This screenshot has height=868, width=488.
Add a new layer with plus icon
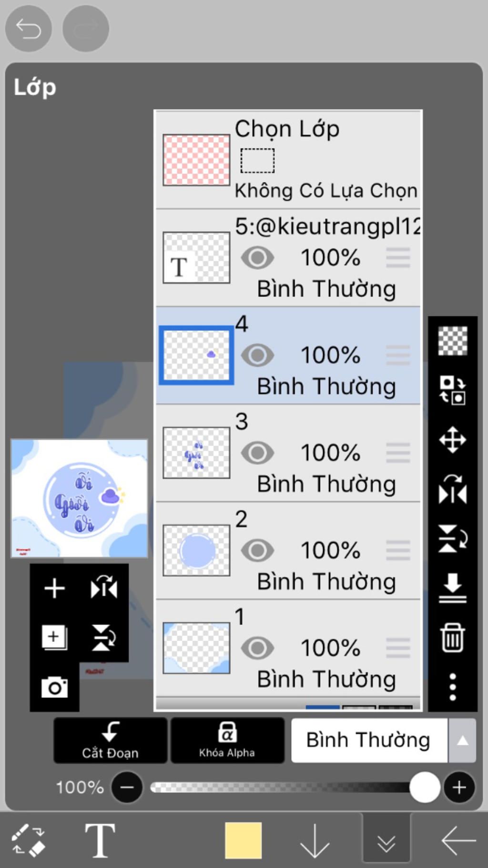click(54, 588)
